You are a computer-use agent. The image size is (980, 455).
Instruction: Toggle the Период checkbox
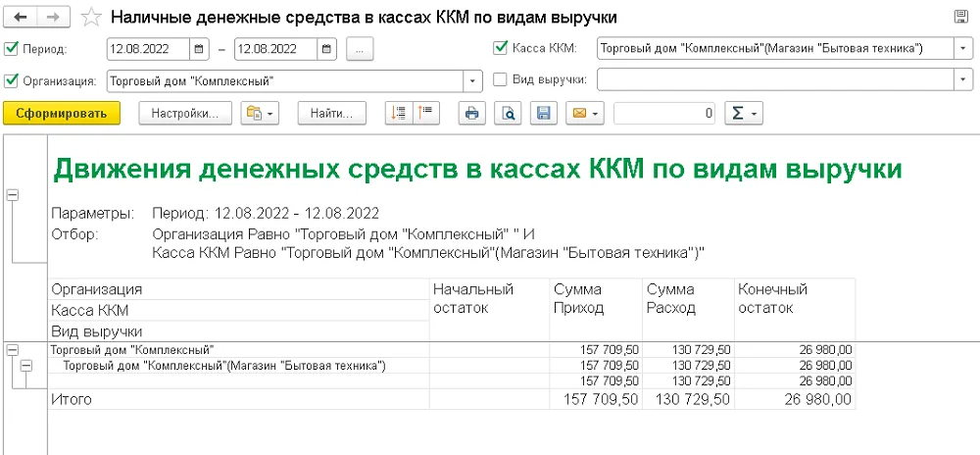click(x=11, y=48)
